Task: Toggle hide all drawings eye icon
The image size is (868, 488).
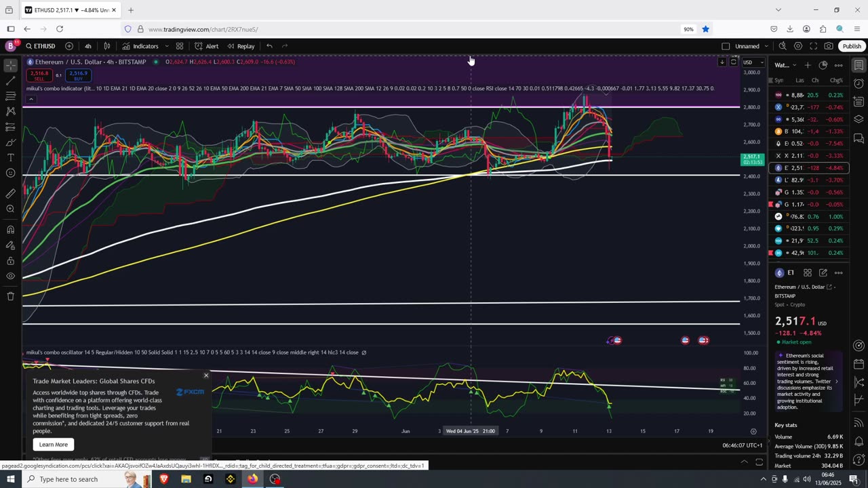Action: point(10,276)
